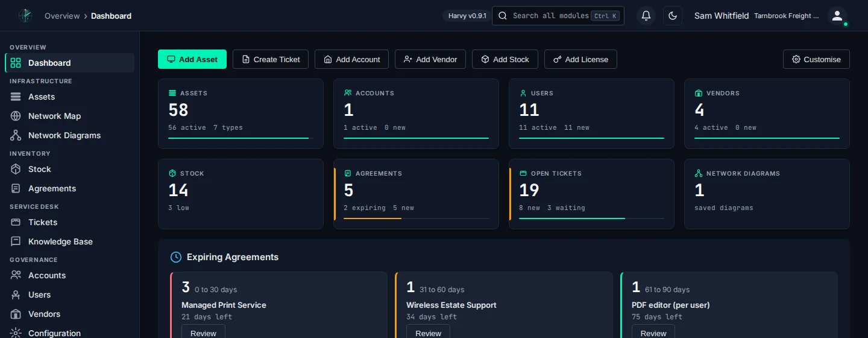Click the Add Asset button

[192, 59]
